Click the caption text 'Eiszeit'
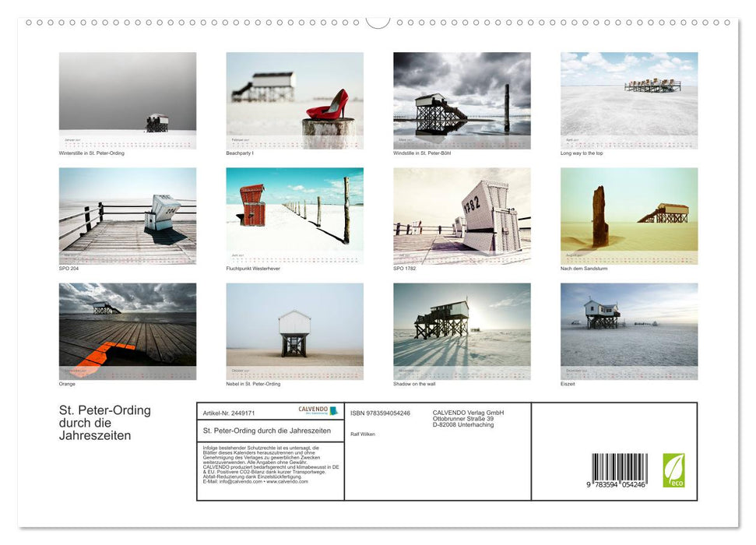Viewport: 756px width, 545px height. click(x=568, y=384)
